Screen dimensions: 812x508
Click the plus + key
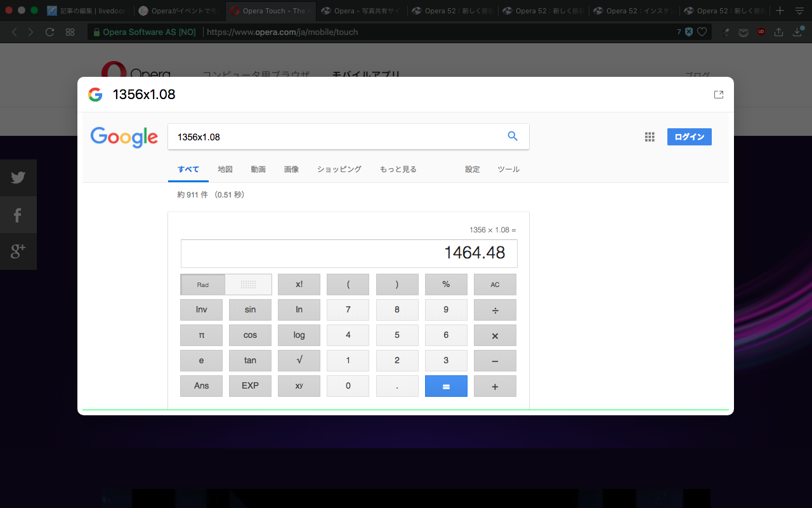point(495,386)
